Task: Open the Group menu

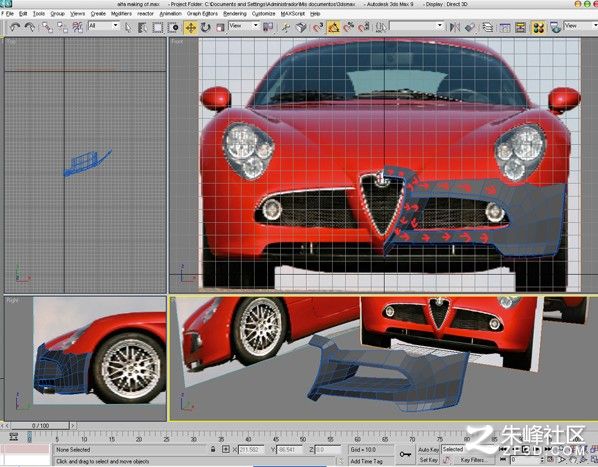Action: [x=58, y=14]
